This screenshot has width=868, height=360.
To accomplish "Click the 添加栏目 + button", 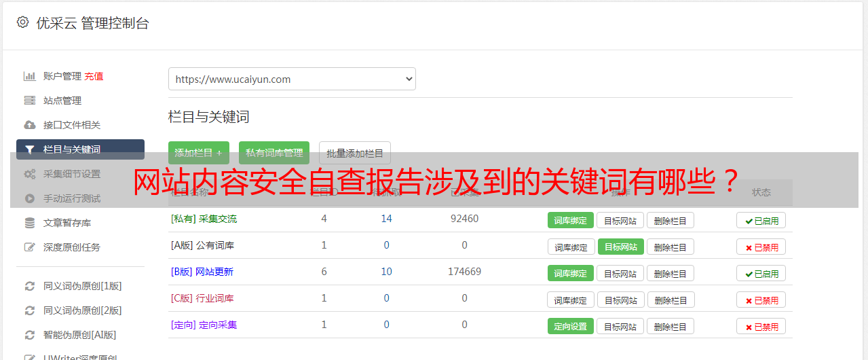I will tap(199, 153).
